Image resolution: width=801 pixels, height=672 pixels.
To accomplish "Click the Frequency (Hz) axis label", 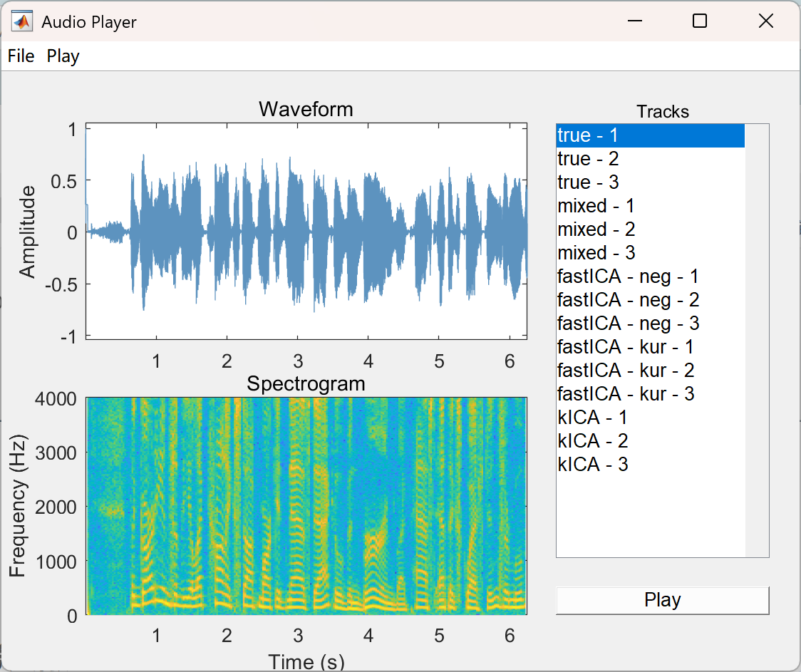I will point(17,506).
